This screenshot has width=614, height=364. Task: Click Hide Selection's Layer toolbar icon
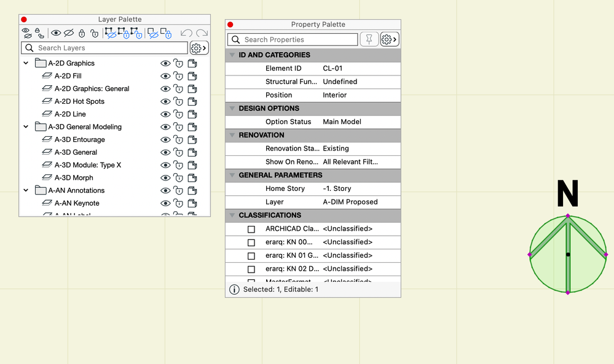pos(110,33)
